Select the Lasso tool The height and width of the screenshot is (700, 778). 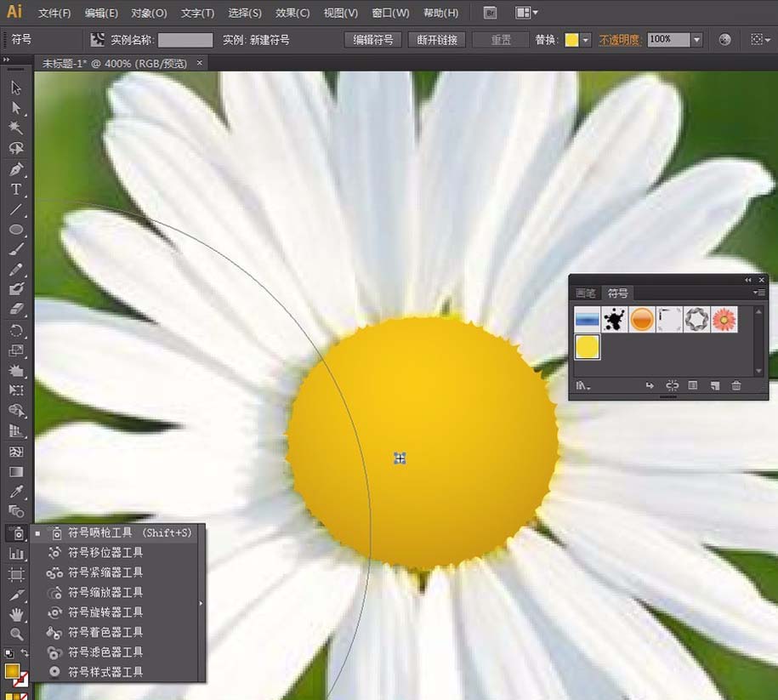coord(16,148)
